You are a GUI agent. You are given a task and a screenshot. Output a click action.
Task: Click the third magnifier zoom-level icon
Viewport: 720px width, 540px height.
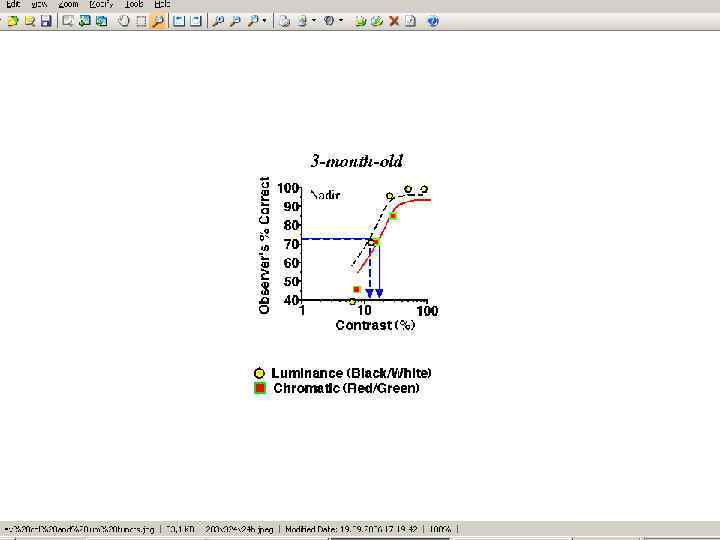tap(253, 21)
